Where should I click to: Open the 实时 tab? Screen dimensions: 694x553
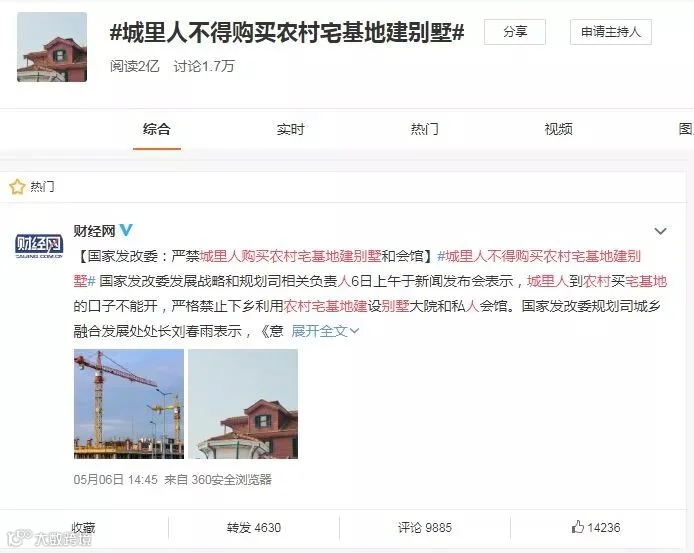pyautogui.click(x=290, y=129)
